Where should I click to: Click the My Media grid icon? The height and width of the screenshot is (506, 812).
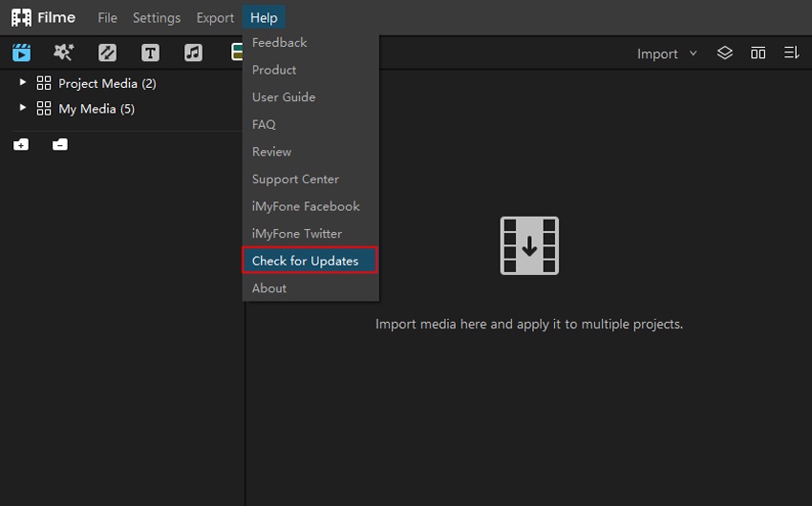coord(44,108)
